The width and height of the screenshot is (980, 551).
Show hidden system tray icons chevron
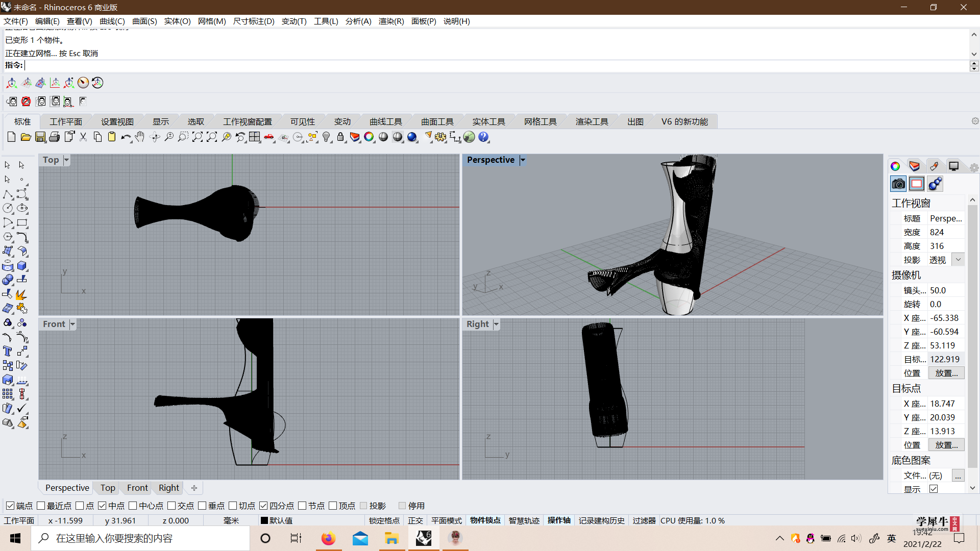click(780, 538)
